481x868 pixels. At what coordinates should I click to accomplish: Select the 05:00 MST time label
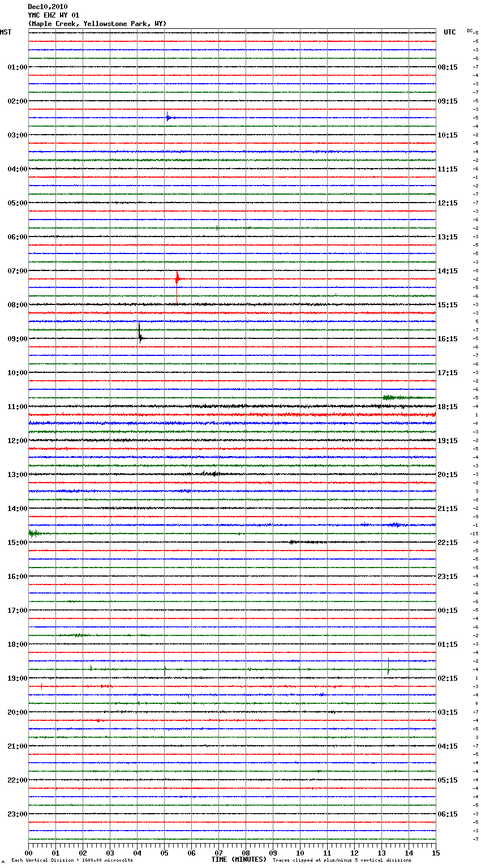point(18,203)
